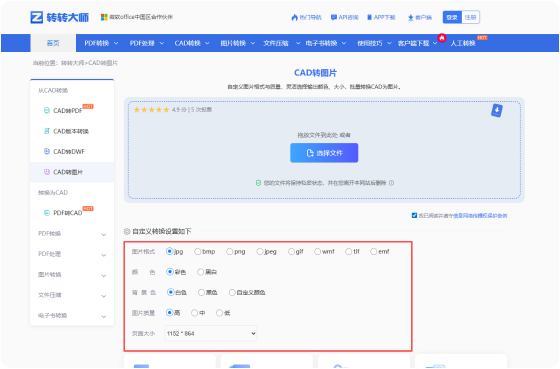This screenshot has height=369, width=560.
Task: Set image quality to 低
Action: point(219,313)
